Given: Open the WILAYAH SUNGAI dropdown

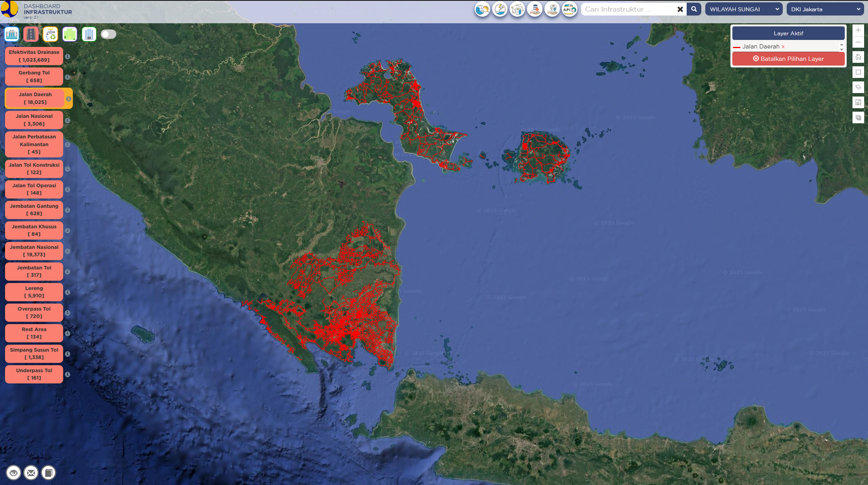Looking at the screenshot, I should tap(744, 9).
